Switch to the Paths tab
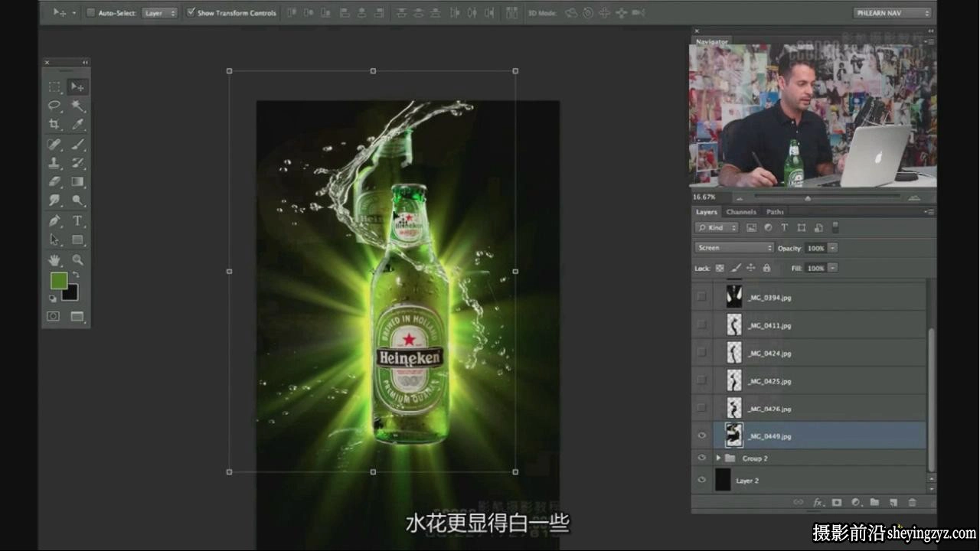 (775, 212)
